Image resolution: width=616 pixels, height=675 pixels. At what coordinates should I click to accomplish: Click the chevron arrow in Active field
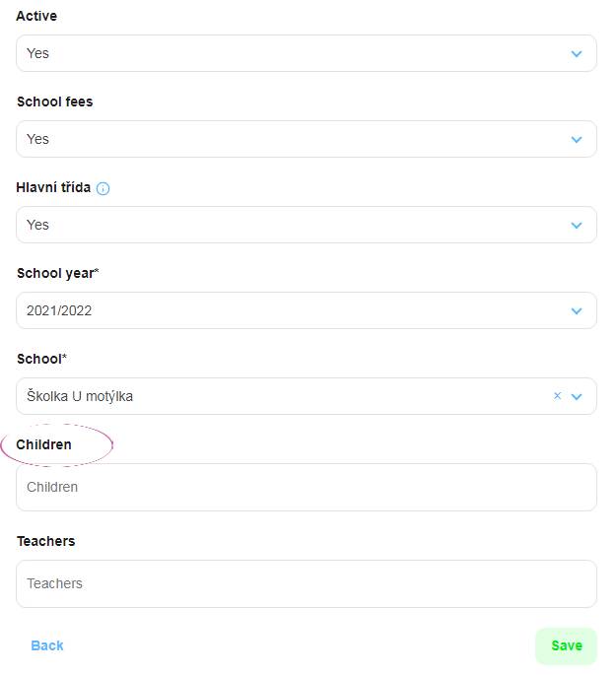tap(577, 54)
